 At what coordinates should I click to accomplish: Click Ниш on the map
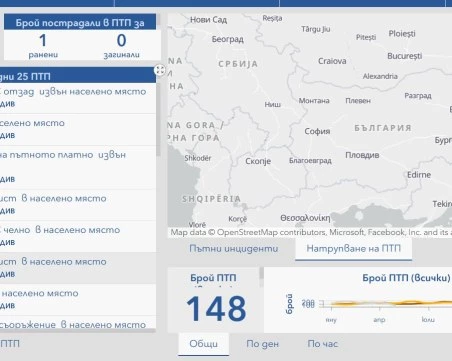tap(273, 105)
